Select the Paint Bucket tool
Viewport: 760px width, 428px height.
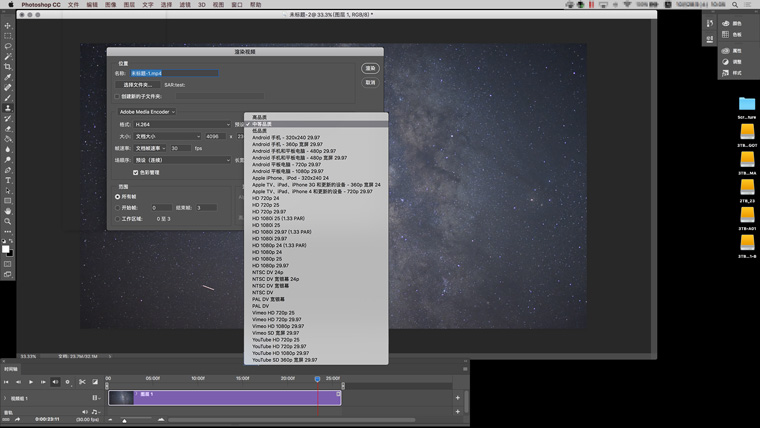pos(7,139)
